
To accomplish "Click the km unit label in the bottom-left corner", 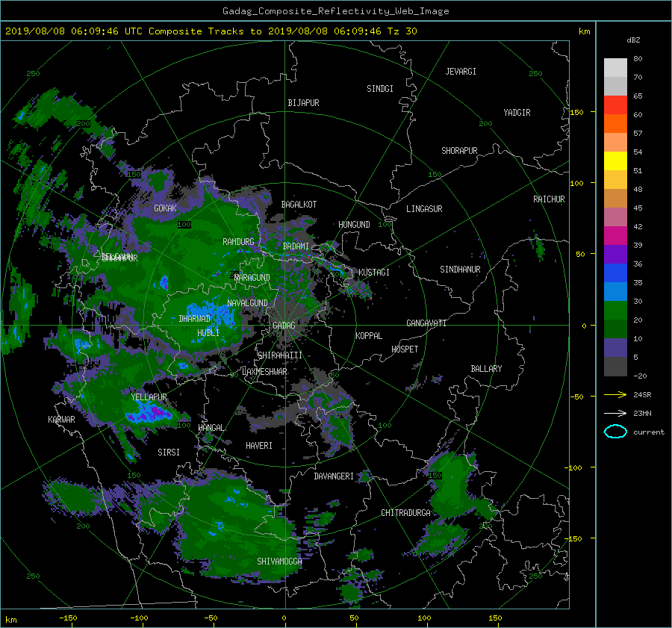I will [10, 620].
